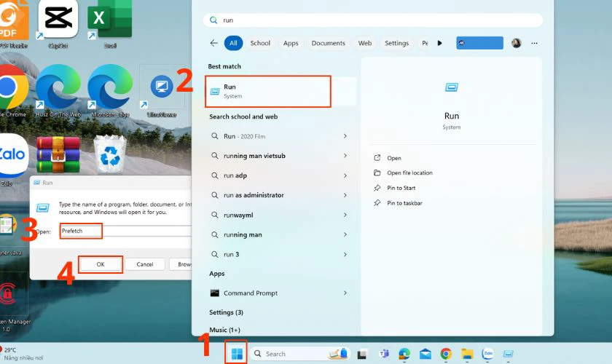Viewport: 612px width, 364px height.
Task: Go back using the search panel arrow
Action: [213, 43]
